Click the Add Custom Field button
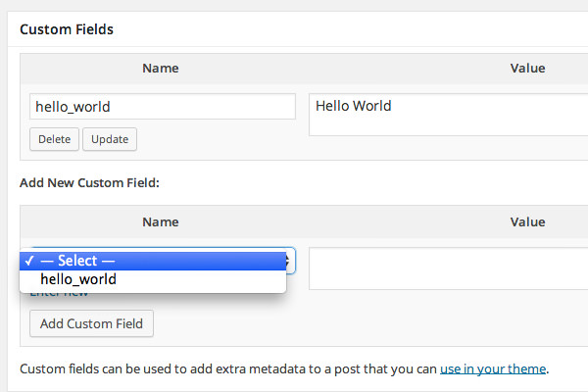 pos(91,323)
